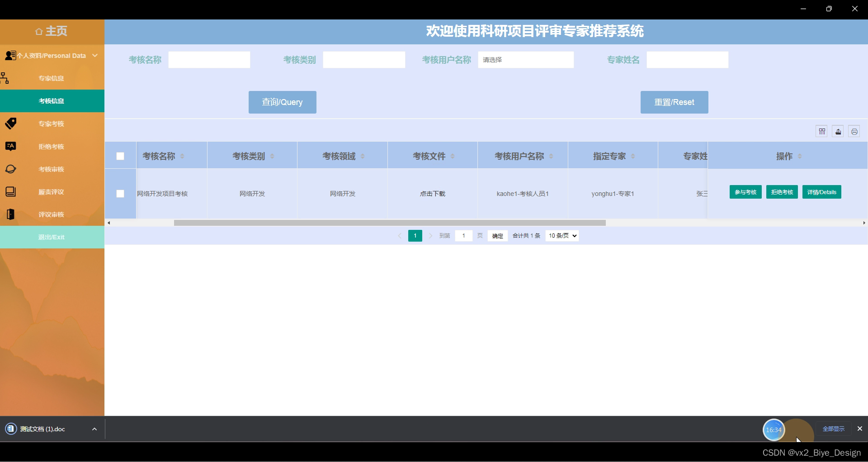Viewport: 868px width, 462px height.
Task: Expand the download item options chevron
Action: (x=94, y=429)
